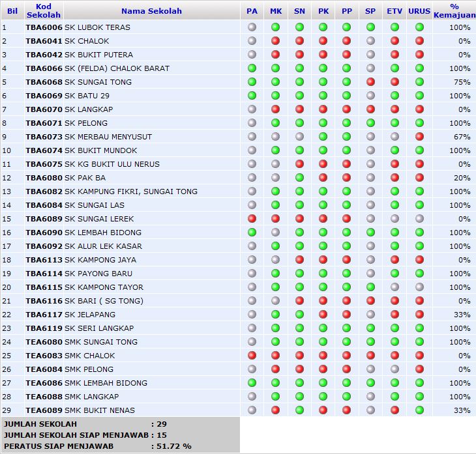The height and width of the screenshot is (454, 476).
Task: Click the URUS column header
Action: point(419,11)
